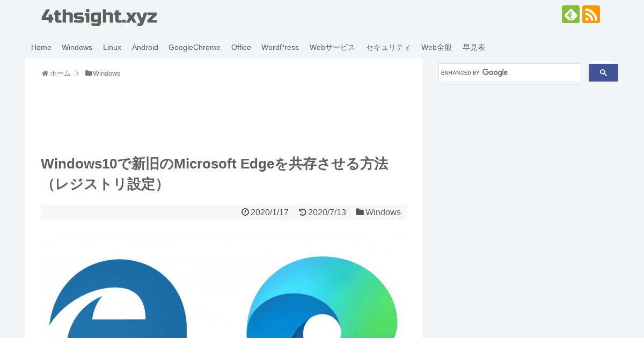Click the updated date history icon
Screen dimensions: 644x338
click(303, 212)
